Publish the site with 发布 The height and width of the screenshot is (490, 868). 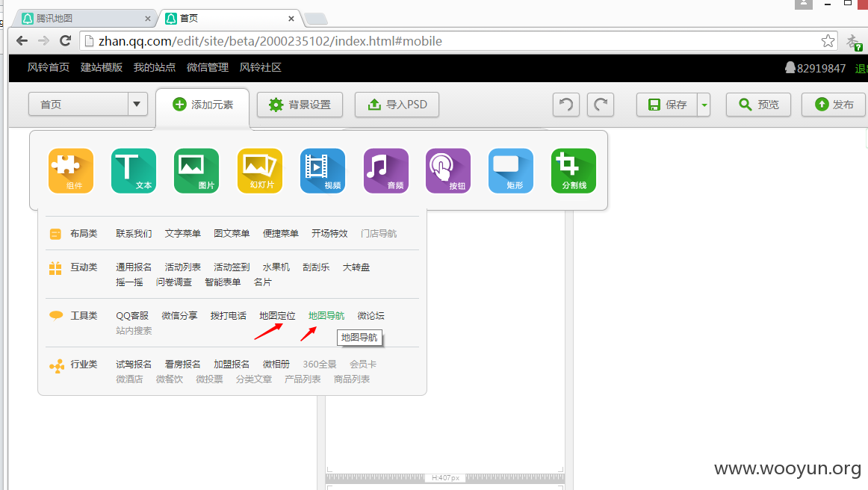click(x=834, y=105)
